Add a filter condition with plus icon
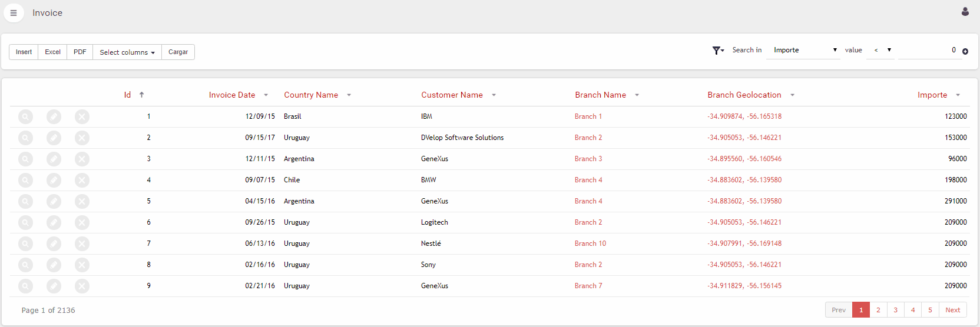Screen dimensions: 980x327 (x=965, y=52)
